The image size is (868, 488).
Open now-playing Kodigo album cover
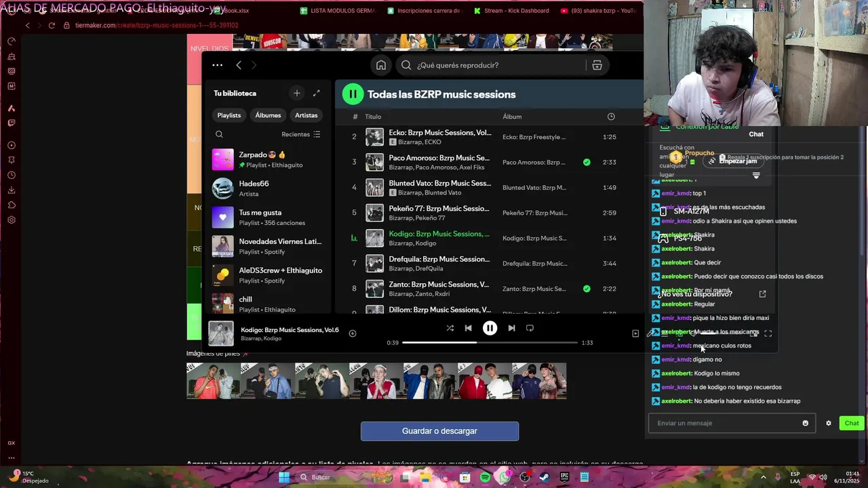[221, 333]
